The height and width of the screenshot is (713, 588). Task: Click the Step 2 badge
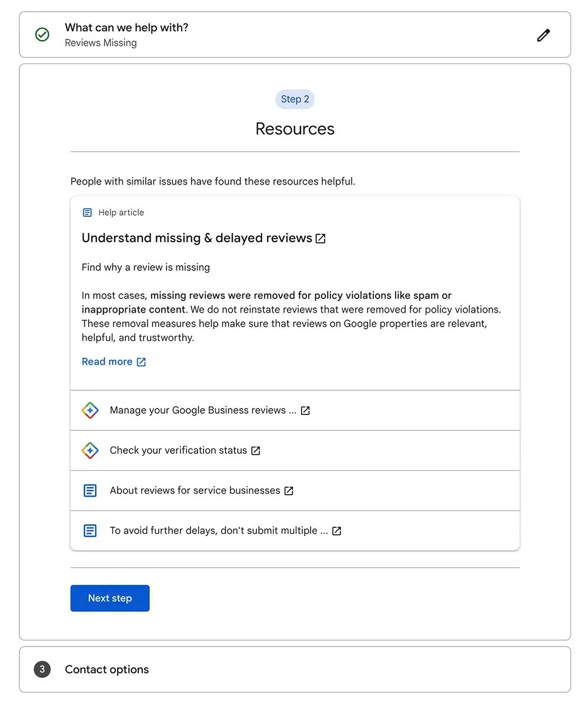[x=295, y=99]
